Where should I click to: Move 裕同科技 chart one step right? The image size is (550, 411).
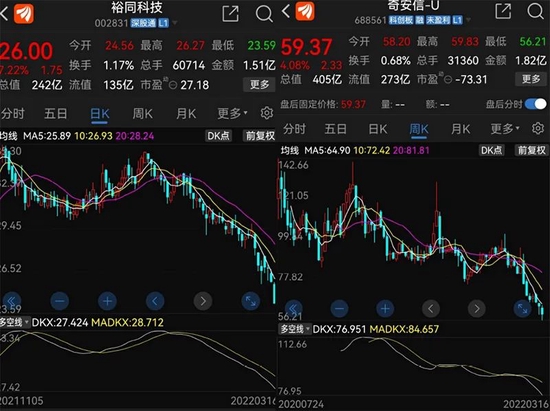(x=203, y=301)
